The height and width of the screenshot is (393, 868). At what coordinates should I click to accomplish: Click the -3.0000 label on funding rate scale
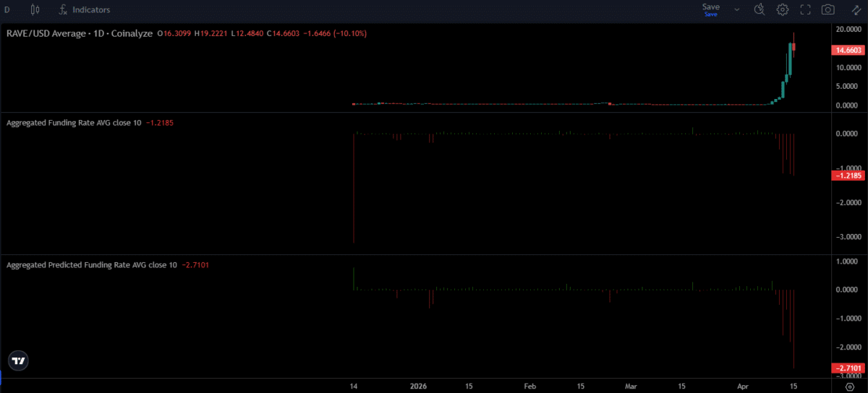point(848,237)
